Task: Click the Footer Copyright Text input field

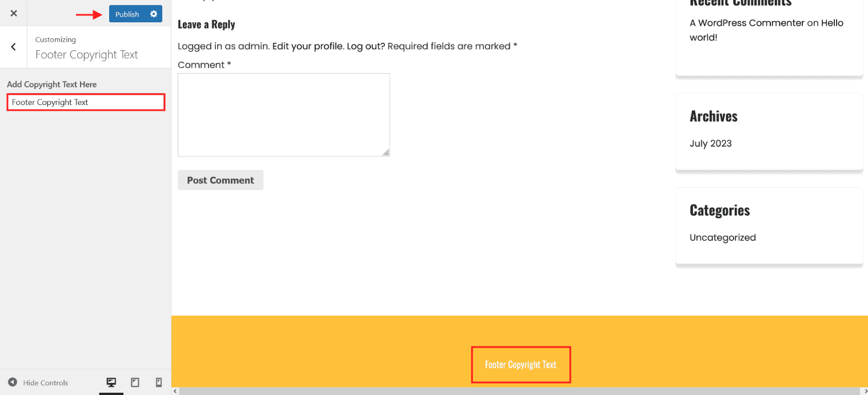Action: point(86,102)
